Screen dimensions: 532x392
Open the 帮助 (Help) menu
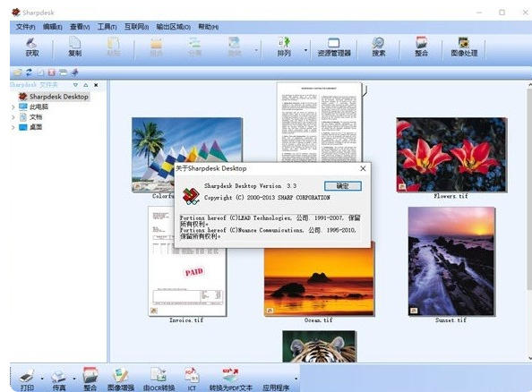pos(208,27)
